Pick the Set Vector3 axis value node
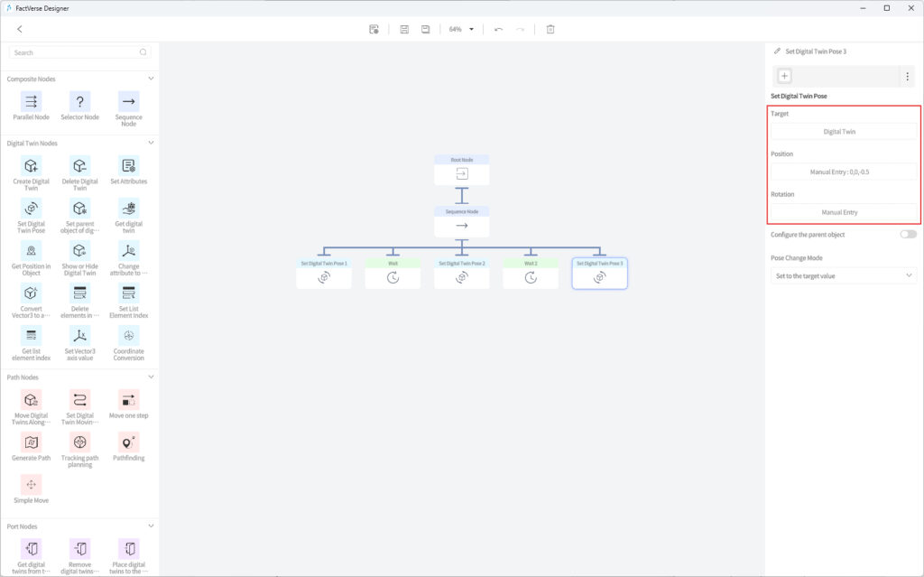The height and width of the screenshot is (577, 924). pyautogui.click(x=79, y=336)
